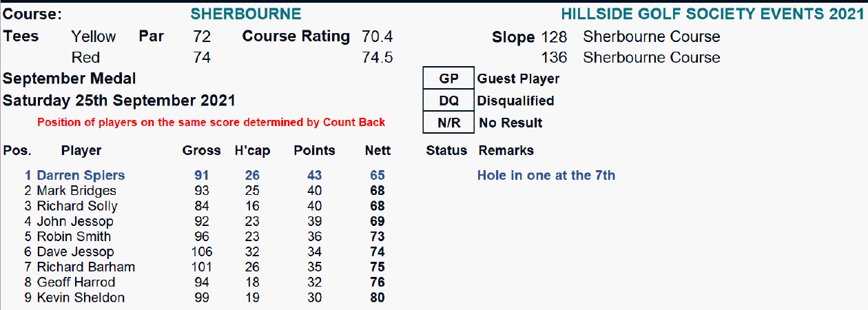Click the SHERBOURNE course name
868x310 pixels.
[x=245, y=14]
